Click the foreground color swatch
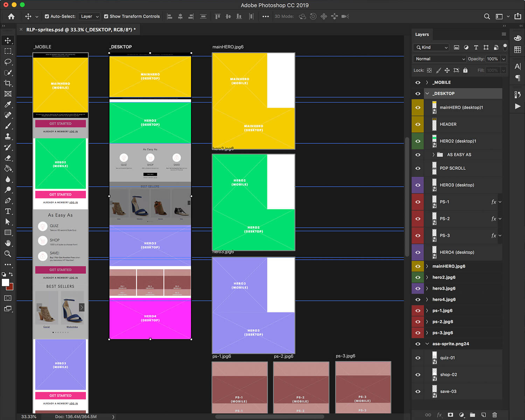 pyautogui.click(x=5, y=283)
